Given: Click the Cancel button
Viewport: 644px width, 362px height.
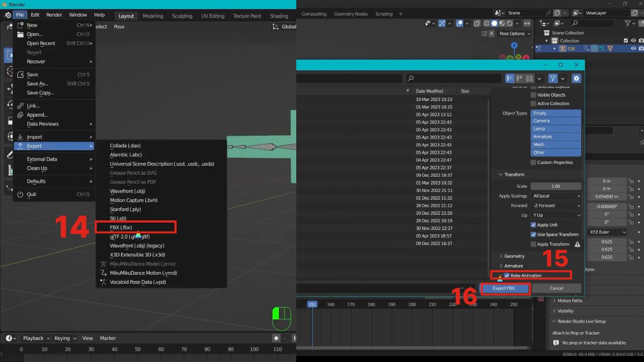Looking at the screenshot, I should pyautogui.click(x=557, y=289).
